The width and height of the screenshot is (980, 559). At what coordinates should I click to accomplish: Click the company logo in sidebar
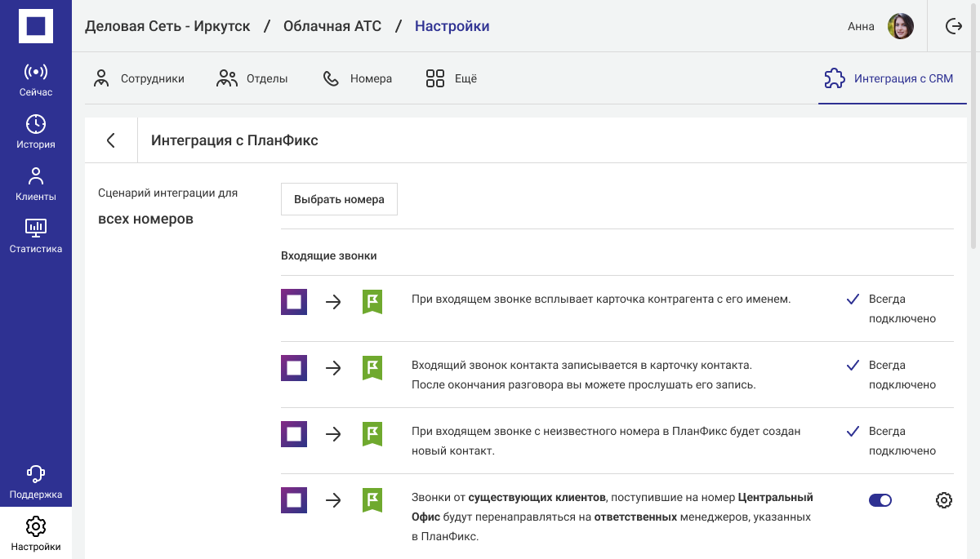point(36,26)
